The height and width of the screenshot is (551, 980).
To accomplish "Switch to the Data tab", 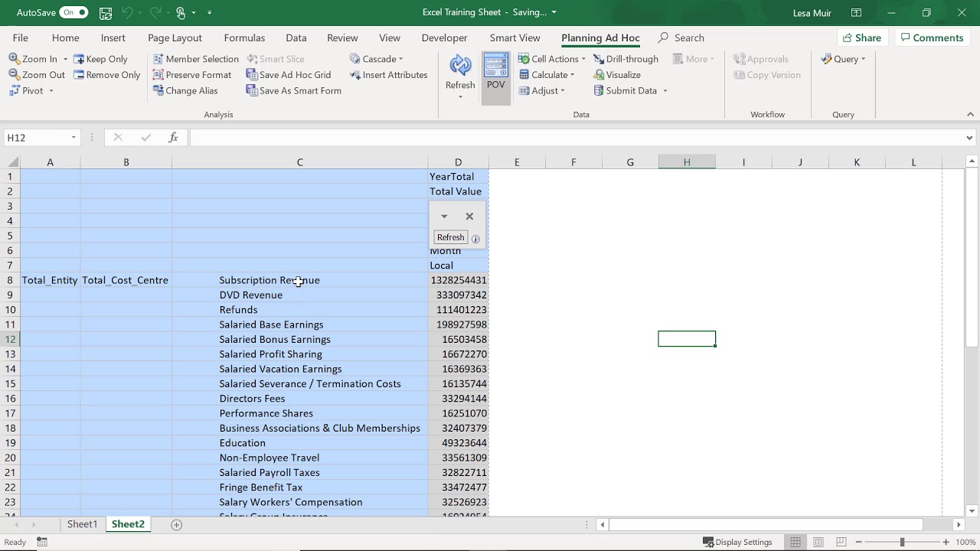I will click(x=296, y=37).
